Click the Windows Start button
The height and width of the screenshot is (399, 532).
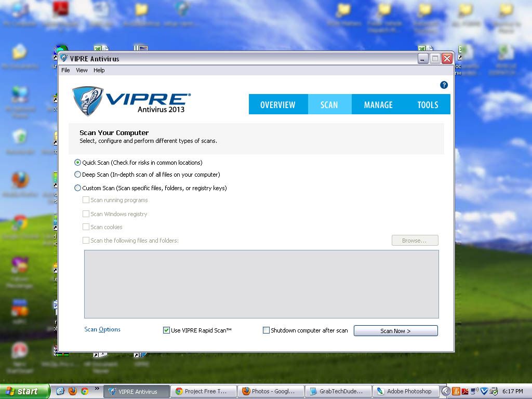coord(24,391)
